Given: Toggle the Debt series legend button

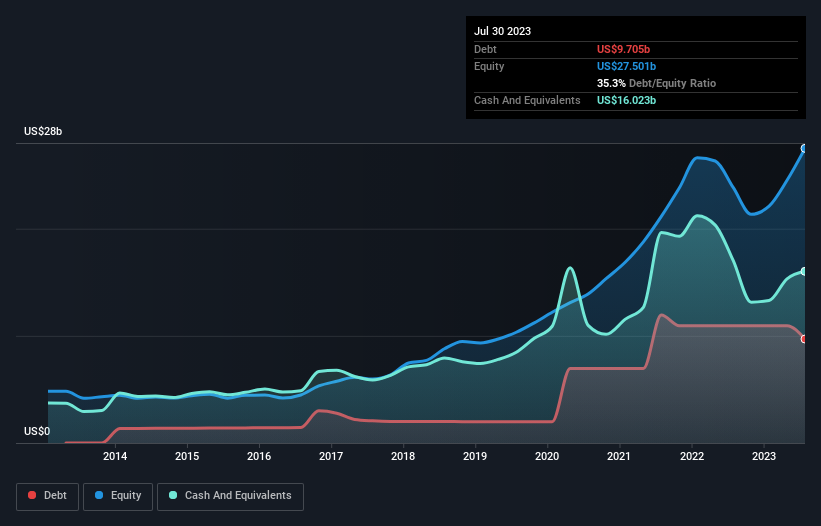Looking at the screenshot, I should (47, 496).
